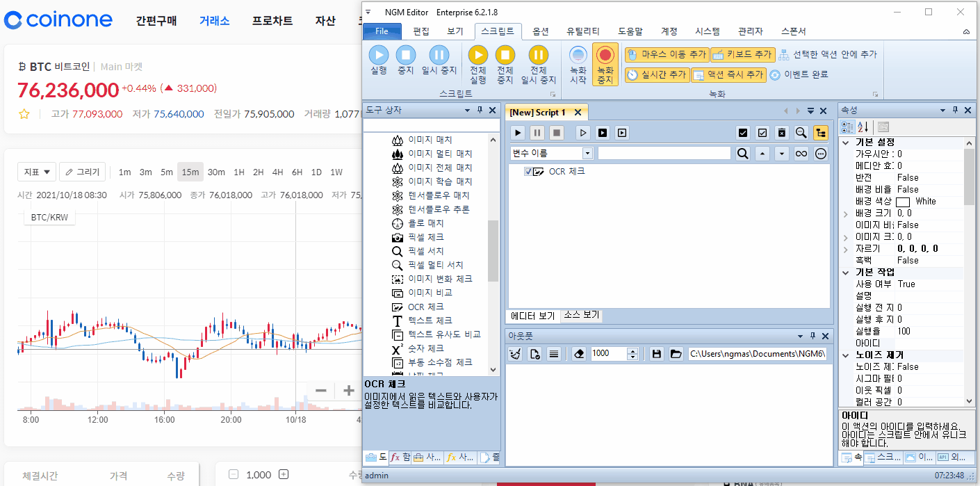The image size is (980, 486).
Task: Click the 중지 (stop) script button
Action: pyautogui.click(x=406, y=60)
